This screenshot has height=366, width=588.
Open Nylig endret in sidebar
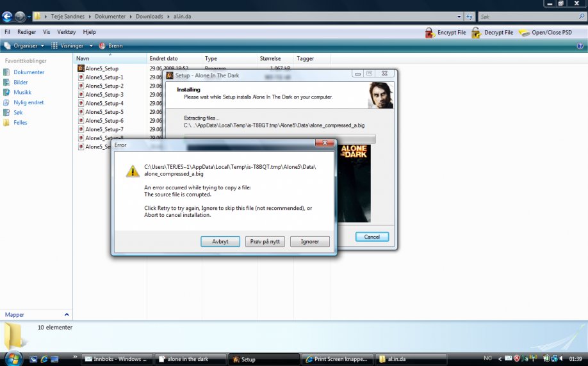point(28,102)
